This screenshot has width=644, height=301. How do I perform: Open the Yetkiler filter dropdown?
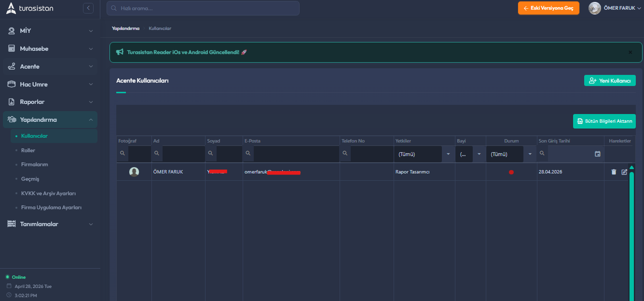click(448, 154)
